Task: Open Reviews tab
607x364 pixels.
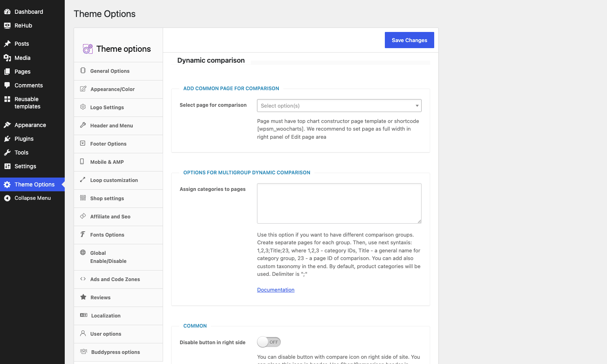Action: (119, 298)
